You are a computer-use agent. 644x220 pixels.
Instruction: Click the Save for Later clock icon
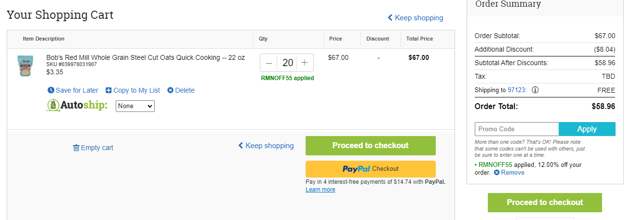click(x=51, y=90)
